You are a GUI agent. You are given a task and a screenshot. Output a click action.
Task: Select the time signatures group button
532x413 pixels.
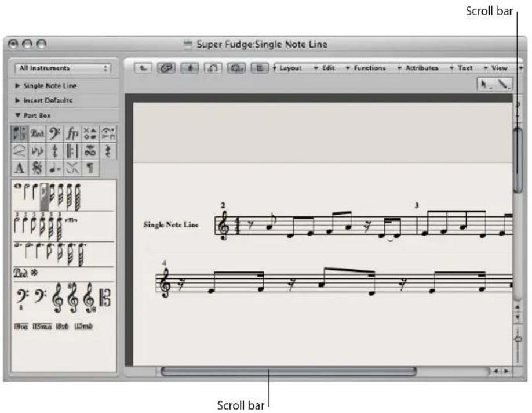pyautogui.click(x=54, y=151)
